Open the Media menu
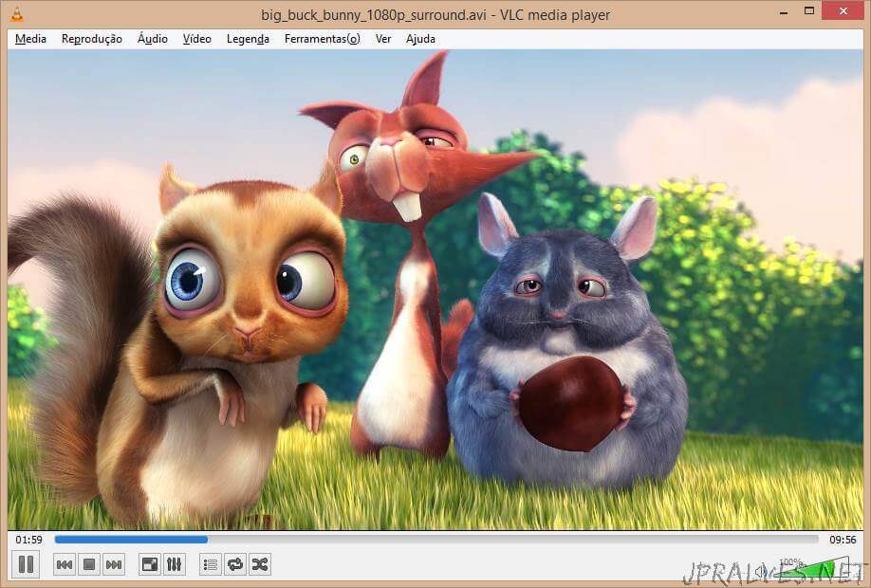Viewport: 871px width, 588px height. 30,39
